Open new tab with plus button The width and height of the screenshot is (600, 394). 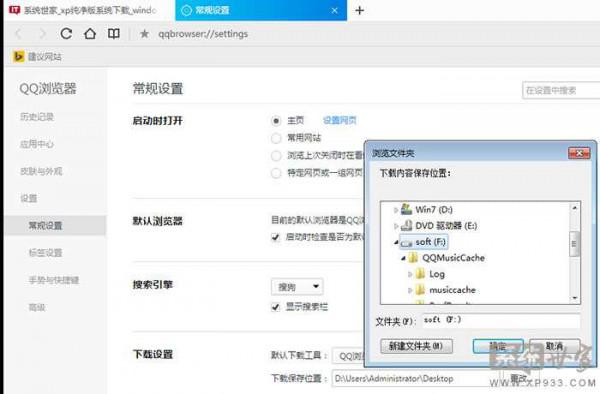tap(359, 10)
